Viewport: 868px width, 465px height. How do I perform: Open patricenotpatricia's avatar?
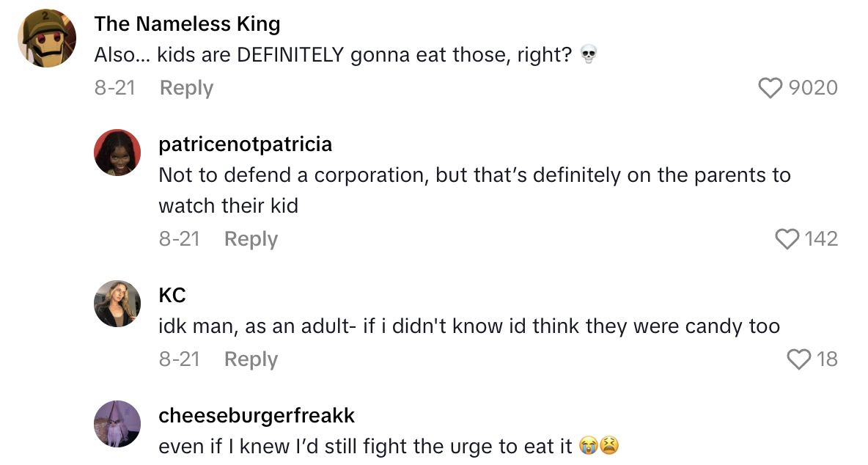[x=117, y=153]
